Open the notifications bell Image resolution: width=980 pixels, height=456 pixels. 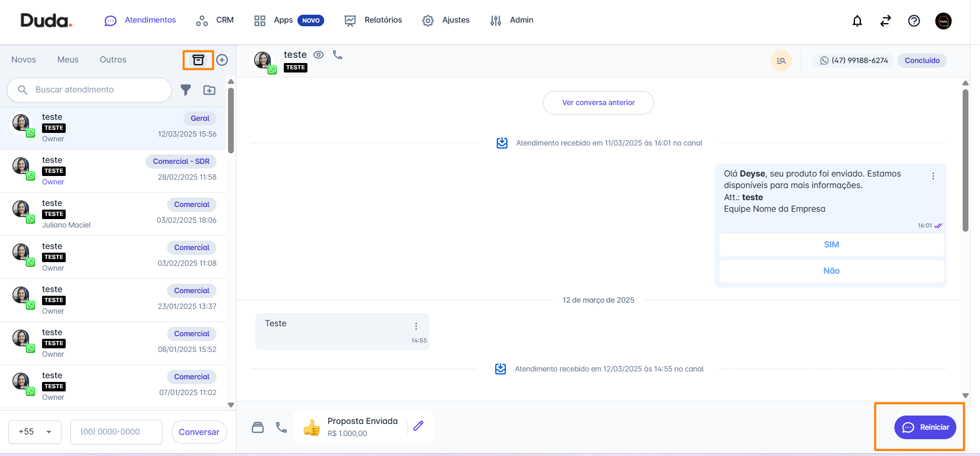(x=857, y=21)
